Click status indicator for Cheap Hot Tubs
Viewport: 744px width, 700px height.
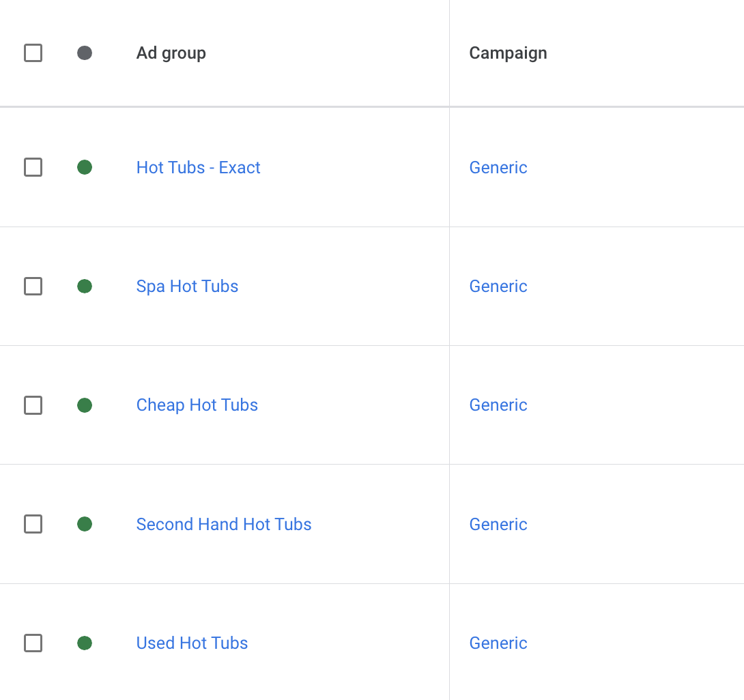tap(85, 405)
